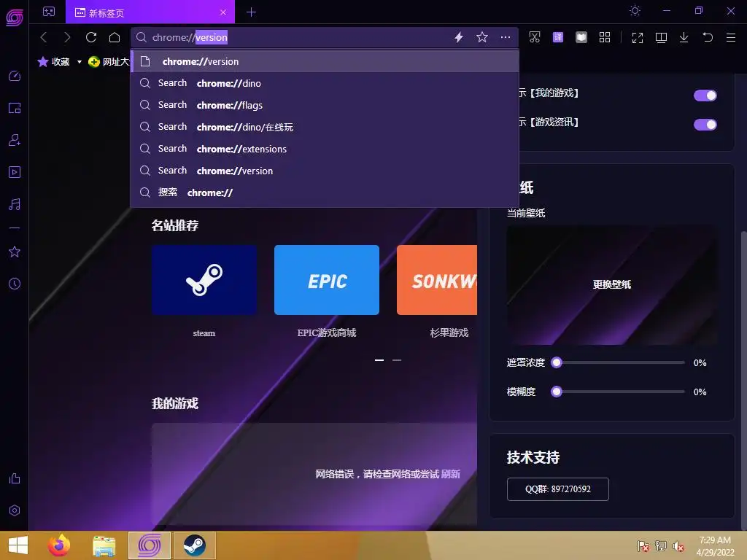Close the 新标签页 tab

(223, 12)
